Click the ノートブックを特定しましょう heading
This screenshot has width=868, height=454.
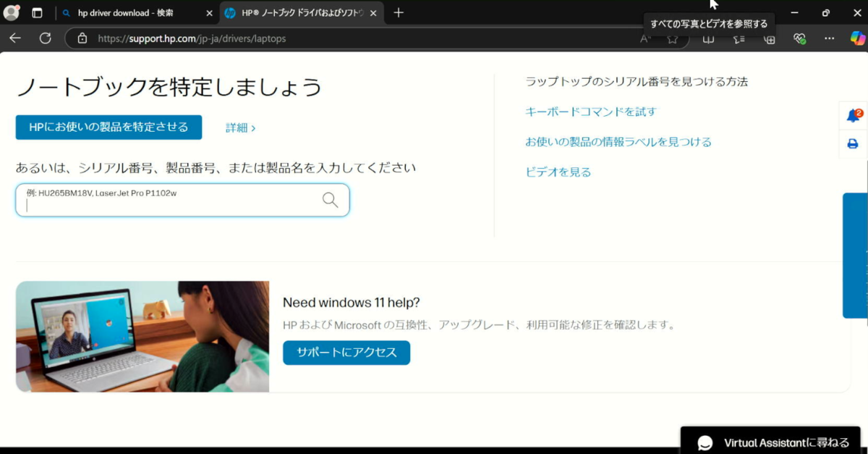click(169, 88)
